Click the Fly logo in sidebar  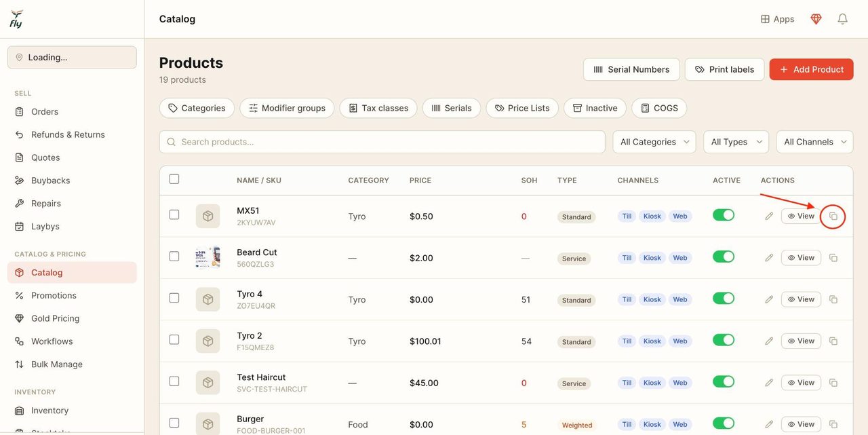click(x=16, y=19)
